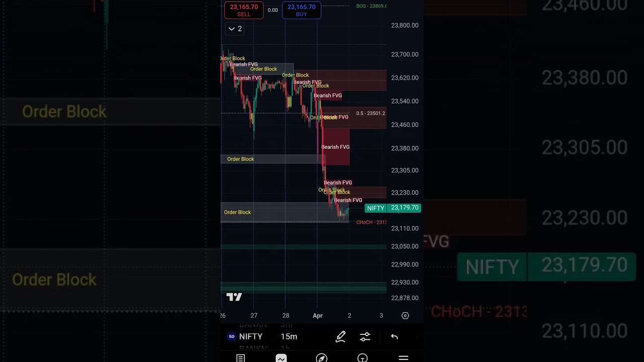Click the BOS - 23869 label
Screen dimensions: 644x362
point(371,6)
